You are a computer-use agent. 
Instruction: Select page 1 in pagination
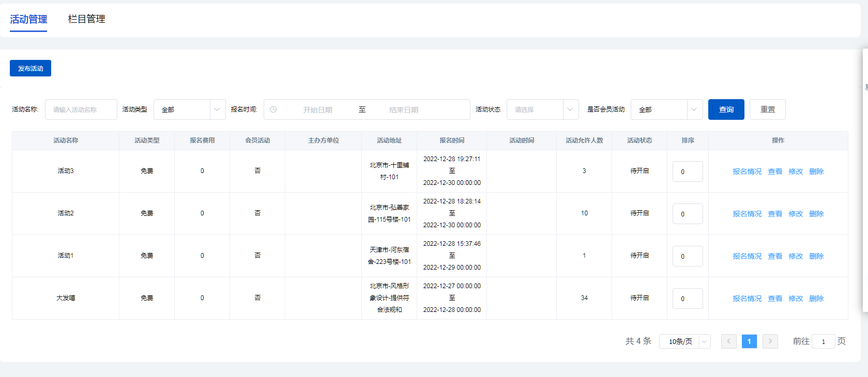click(749, 341)
